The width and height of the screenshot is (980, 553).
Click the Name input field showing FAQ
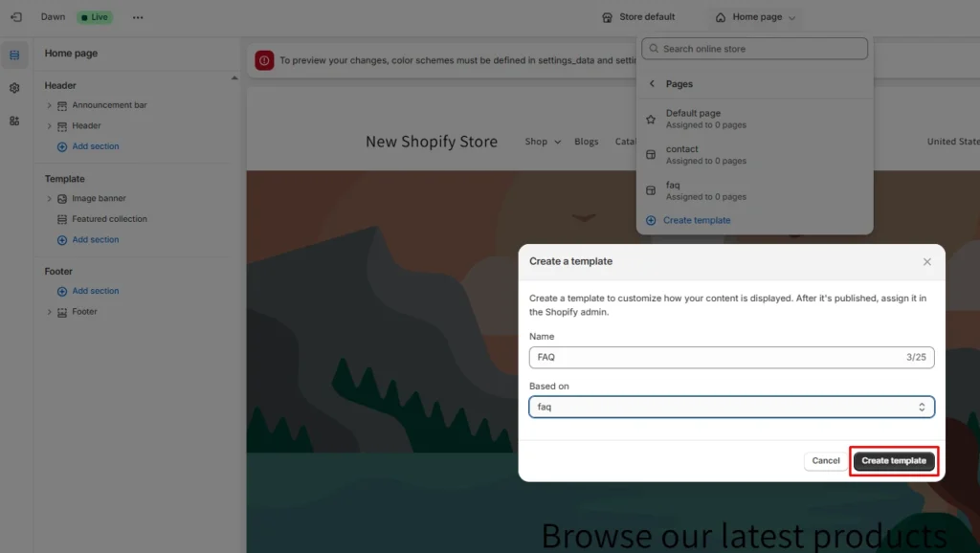731,357
